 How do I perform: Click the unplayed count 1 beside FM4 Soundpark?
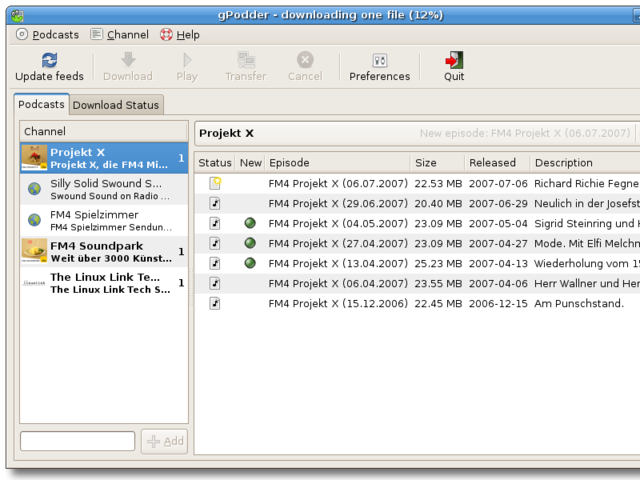[x=181, y=251]
